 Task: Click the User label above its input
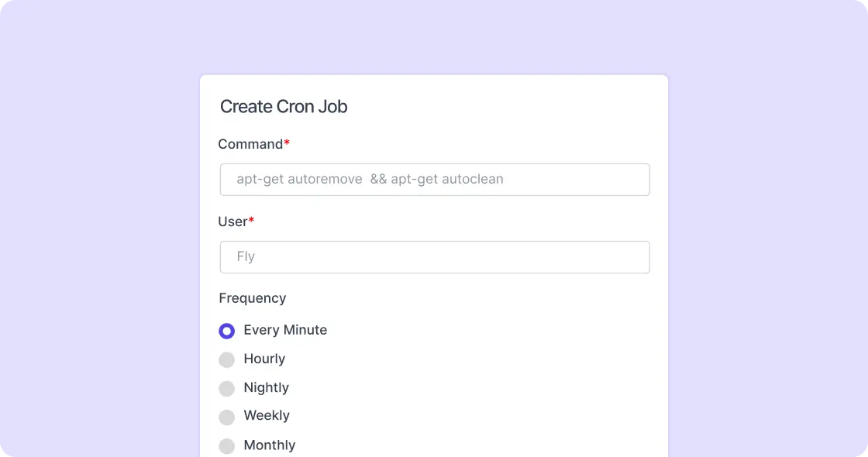point(232,221)
